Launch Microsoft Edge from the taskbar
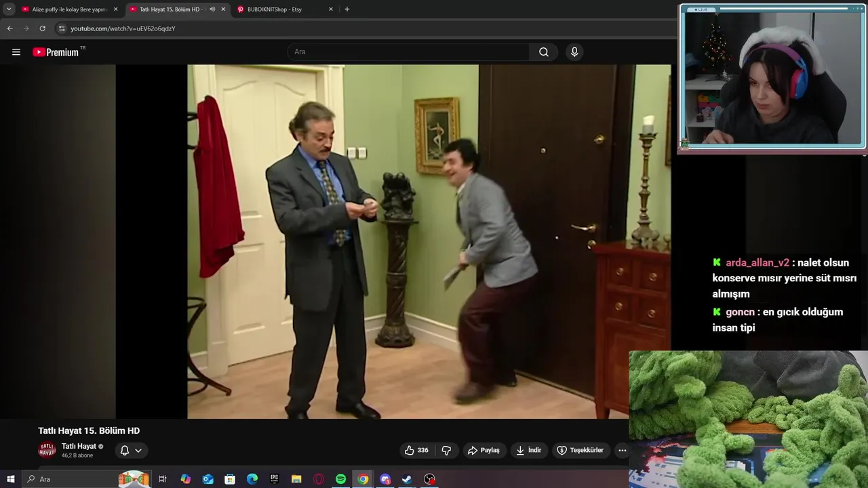 252,479
